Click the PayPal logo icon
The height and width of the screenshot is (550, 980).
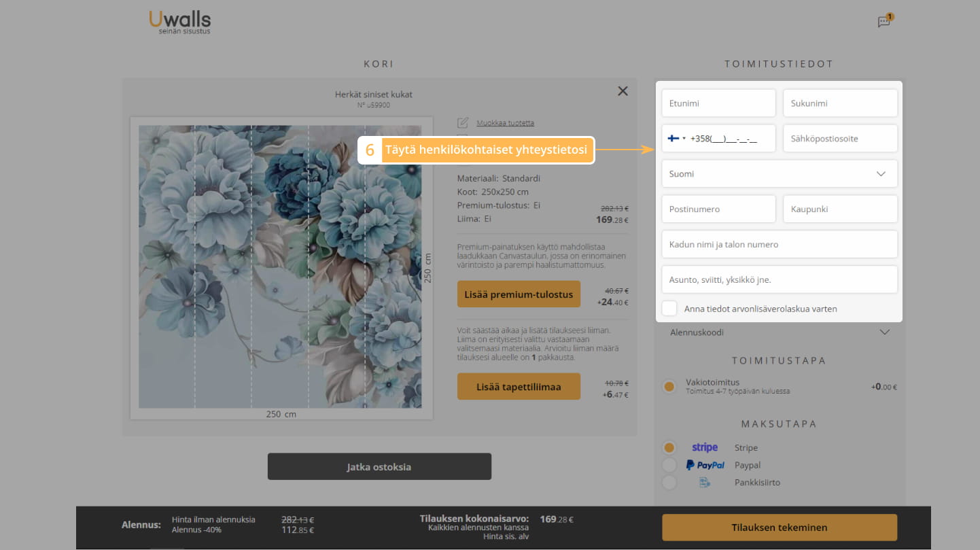pyautogui.click(x=705, y=465)
